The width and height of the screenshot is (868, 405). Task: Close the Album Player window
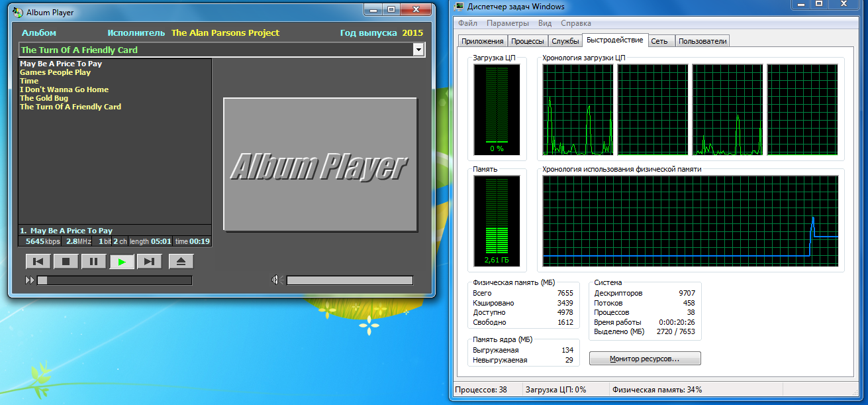pyautogui.click(x=416, y=9)
